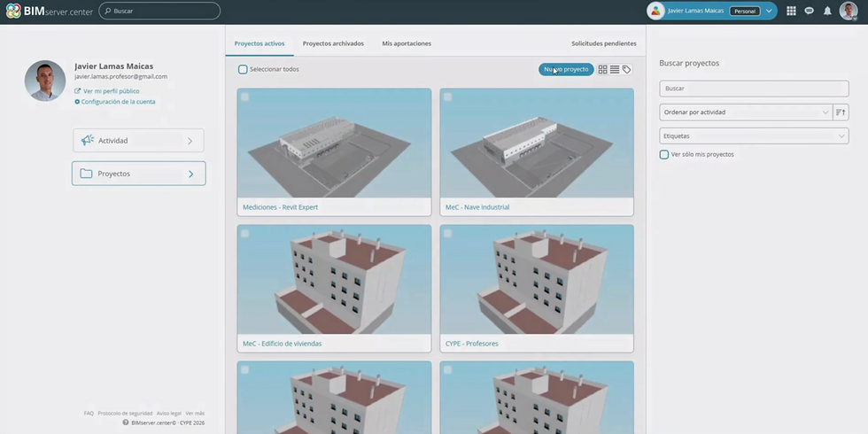Switch to grid view of projects
The height and width of the screenshot is (434, 868).
tap(603, 70)
